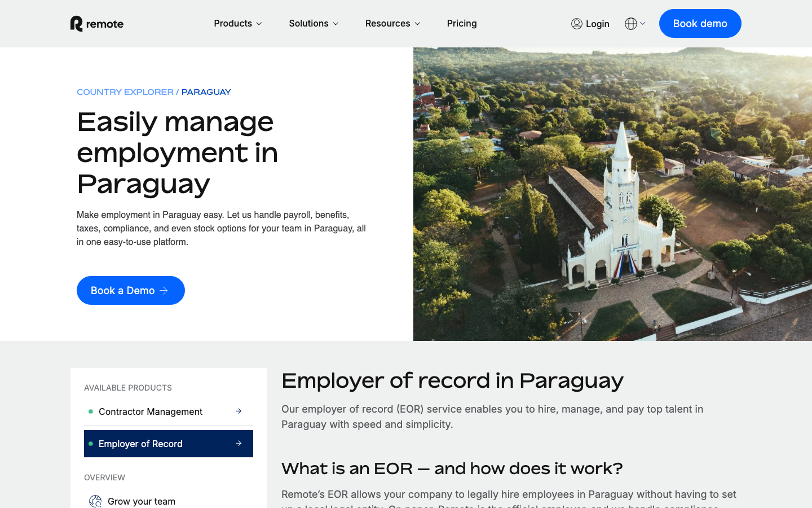Go to the Pricing page
Screen dimensions: 812x508
462,24
